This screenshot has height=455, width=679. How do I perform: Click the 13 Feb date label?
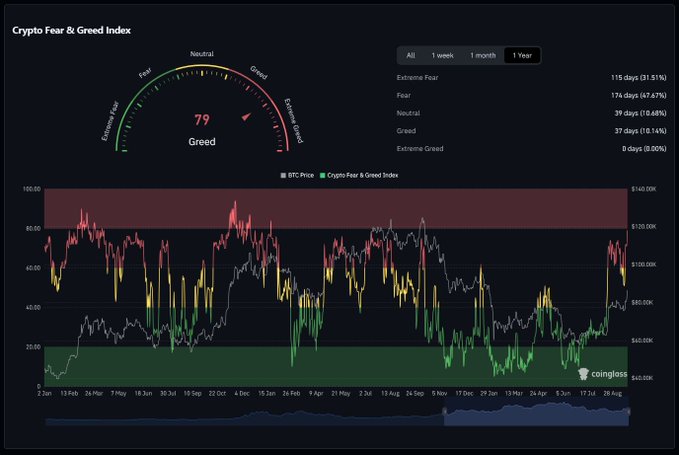coord(69,394)
